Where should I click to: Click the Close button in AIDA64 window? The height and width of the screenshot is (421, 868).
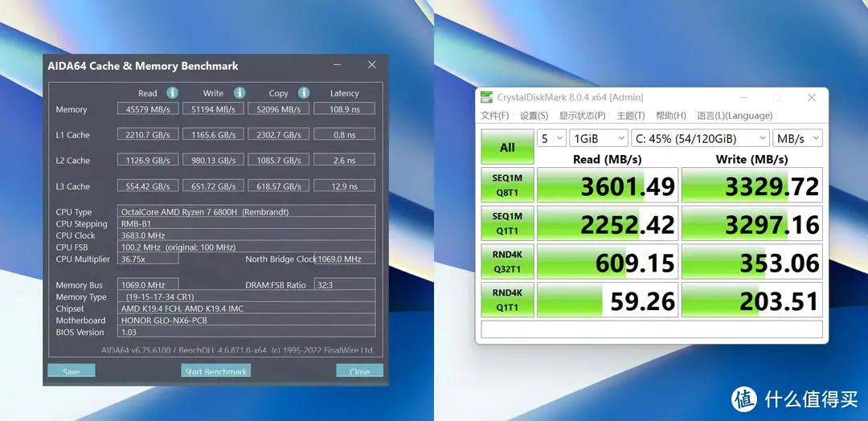pos(359,370)
